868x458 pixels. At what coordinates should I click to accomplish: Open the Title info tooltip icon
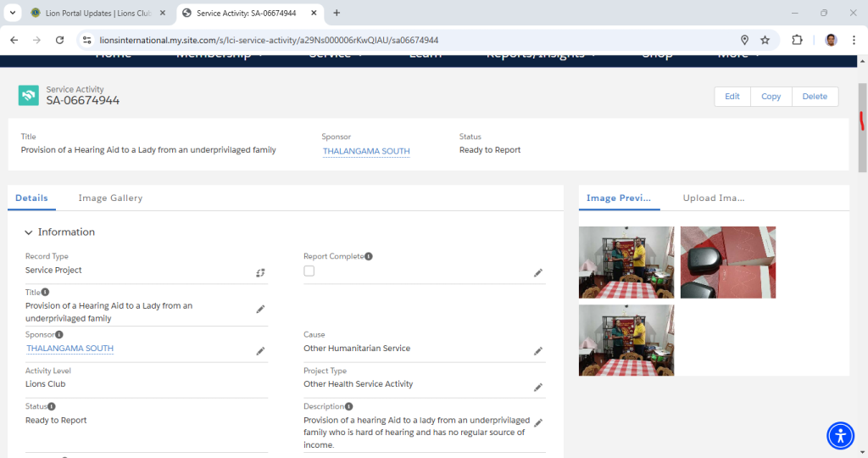tap(46, 292)
